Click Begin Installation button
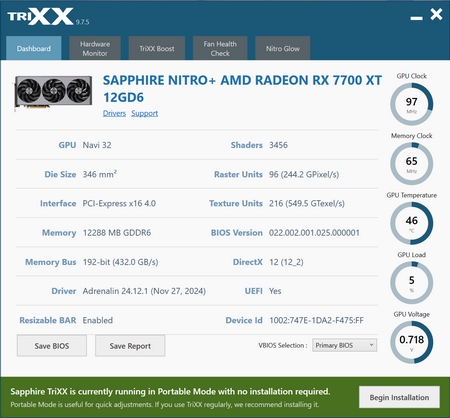Viewport: 450px width, 418px height. pos(399,397)
